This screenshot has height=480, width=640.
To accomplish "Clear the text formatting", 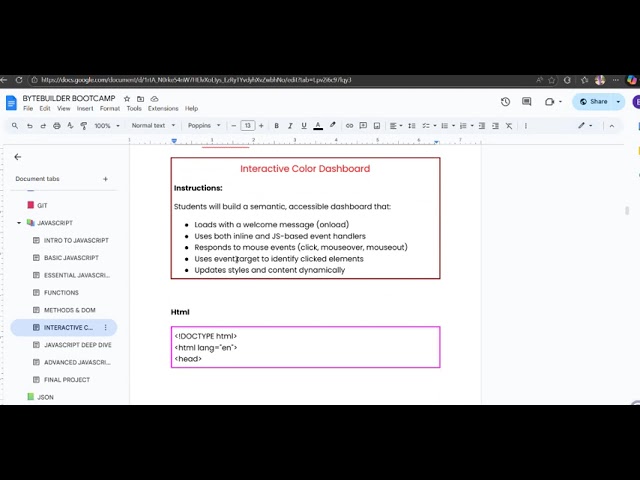I will click(x=509, y=126).
